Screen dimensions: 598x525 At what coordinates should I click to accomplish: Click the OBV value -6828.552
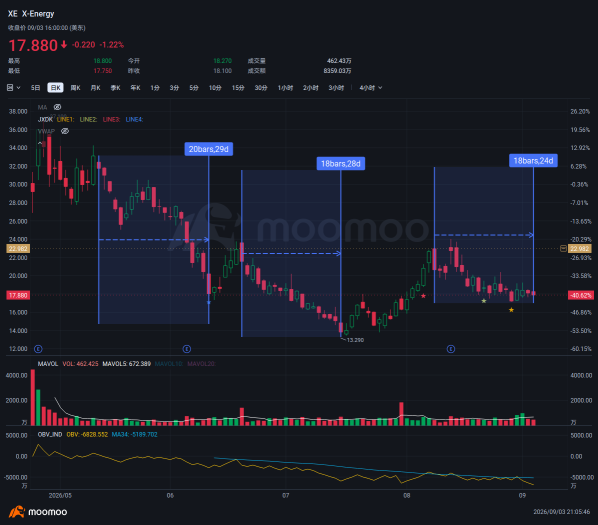pos(87,434)
